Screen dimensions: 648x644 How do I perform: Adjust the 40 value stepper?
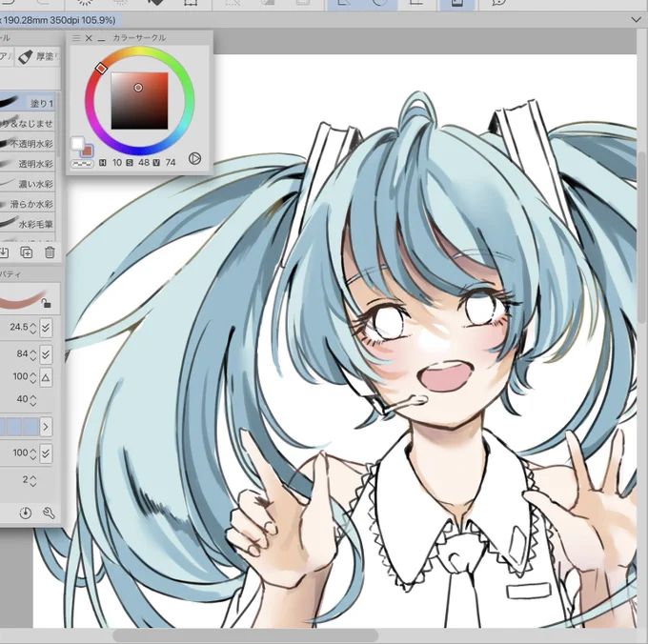point(33,400)
